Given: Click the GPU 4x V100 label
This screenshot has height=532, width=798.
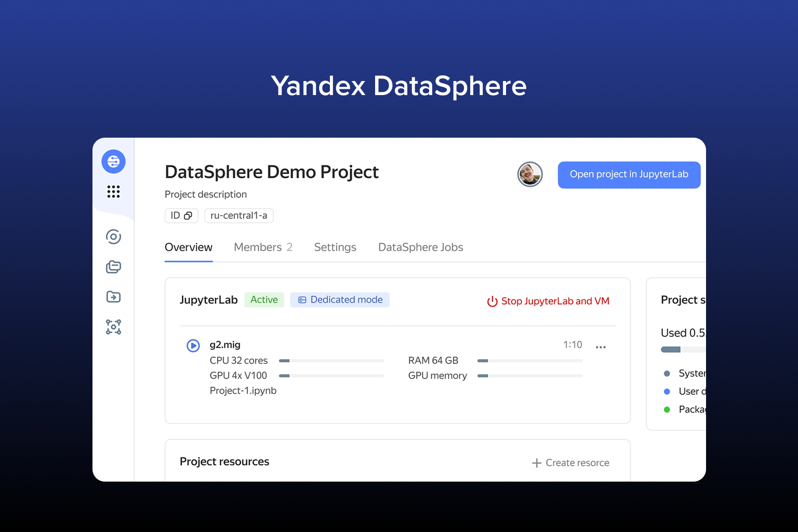Looking at the screenshot, I should pos(238,376).
